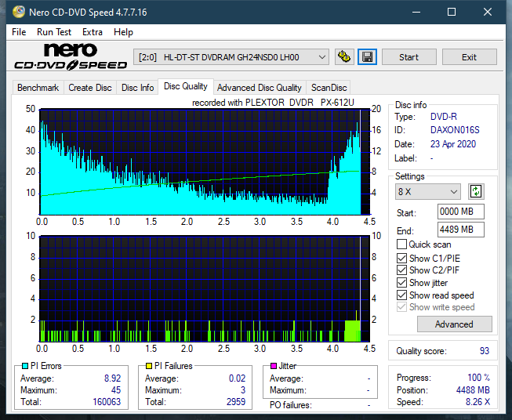Open the drive selection dropdown

231,57
